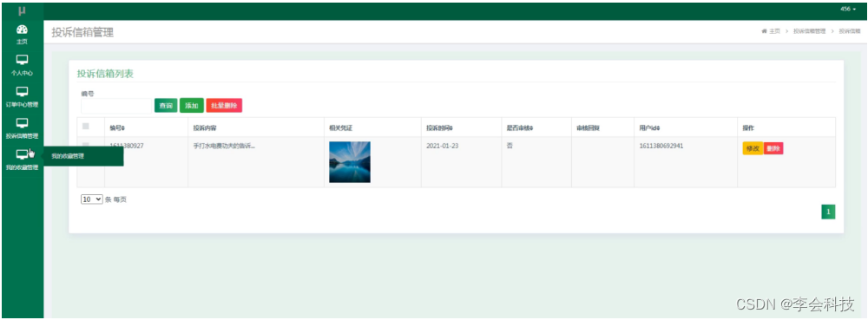Toggle the select-all checkbox in table header
The image size is (868, 320).
[86, 127]
